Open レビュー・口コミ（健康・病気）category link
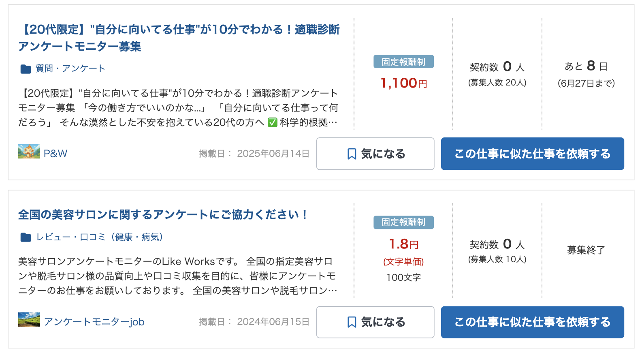The height and width of the screenshot is (355, 644). [100, 237]
